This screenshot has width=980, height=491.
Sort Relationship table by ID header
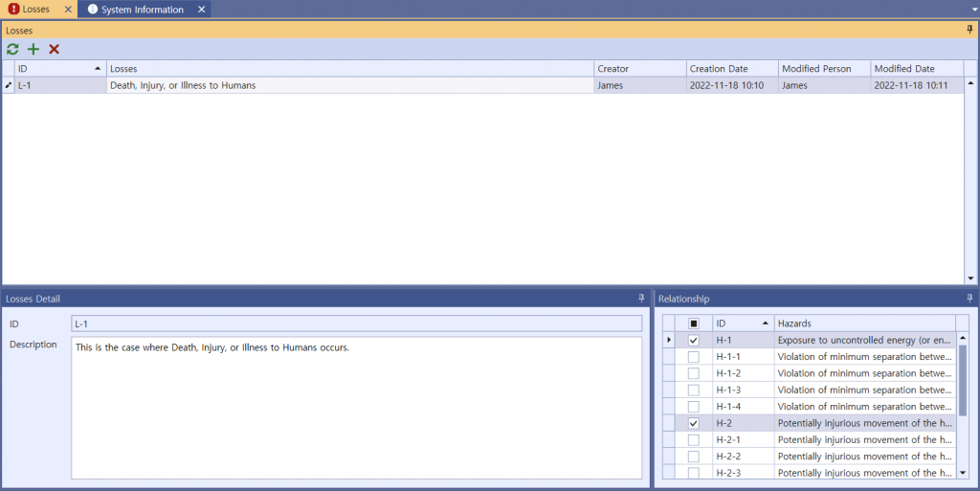[x=743, y=324]
